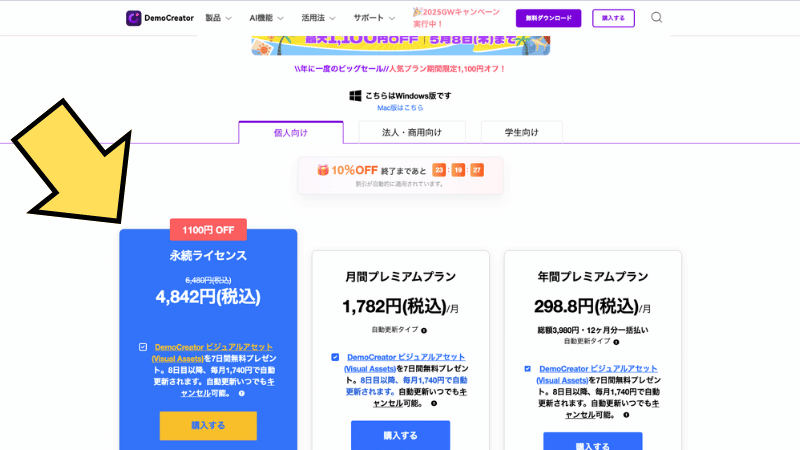Click the 1,782円(税込) price text
Viewport: 800px width, 450px height.
click(394, 307)
